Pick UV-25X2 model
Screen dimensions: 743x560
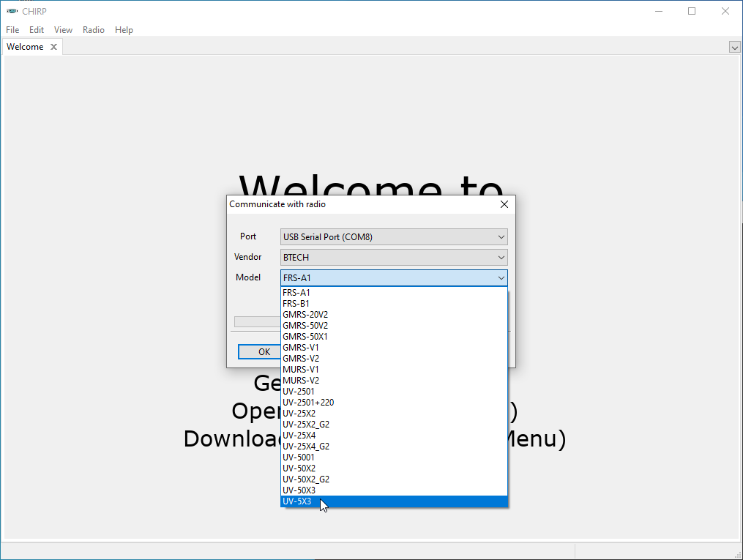click(x=395, y=413)
